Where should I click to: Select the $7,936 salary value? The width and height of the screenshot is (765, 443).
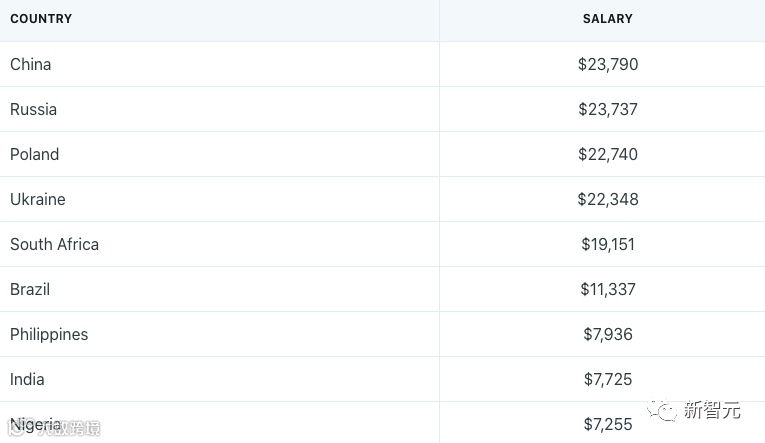point(608,334)
